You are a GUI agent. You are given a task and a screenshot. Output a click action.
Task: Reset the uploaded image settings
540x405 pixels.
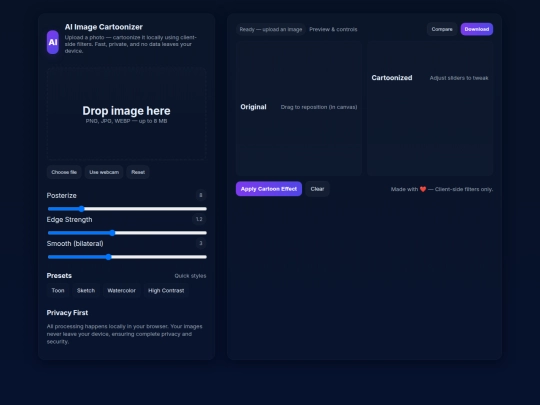tap(138, 172)
